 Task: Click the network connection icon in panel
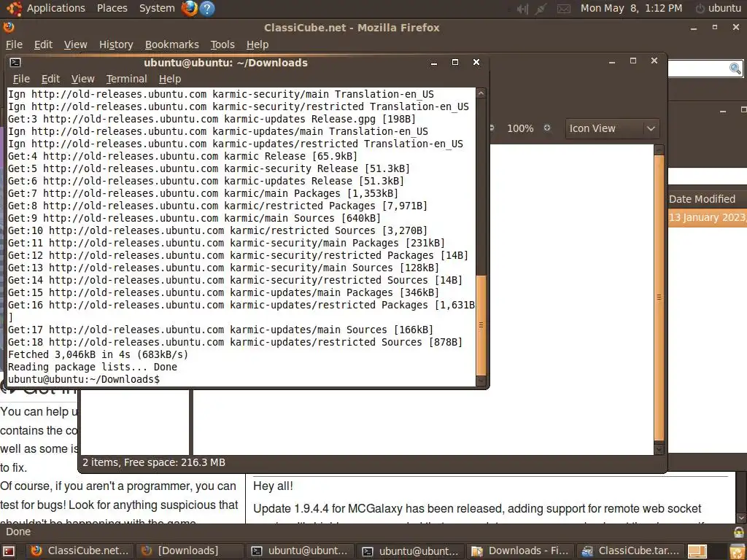[541, 9]
